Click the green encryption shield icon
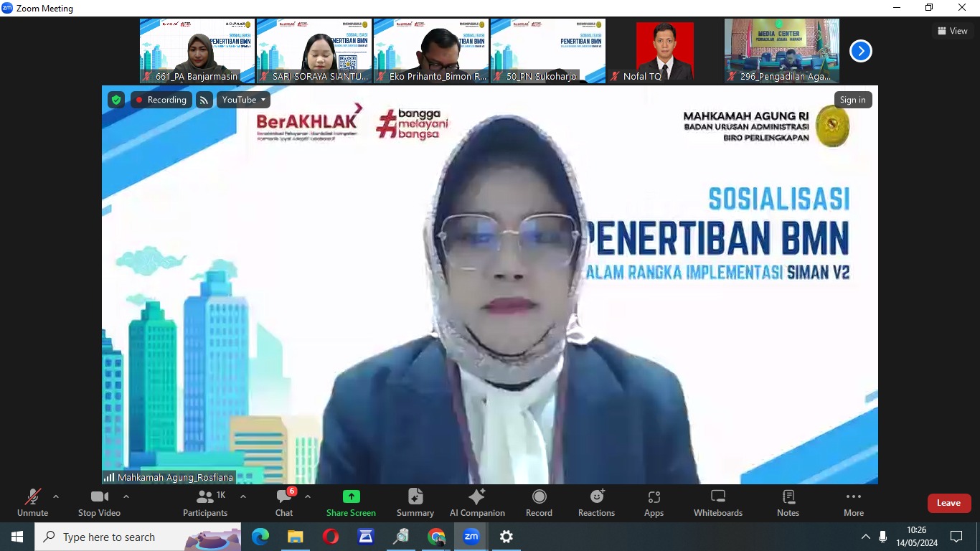980x551 pixels. [x=116, y=100]
